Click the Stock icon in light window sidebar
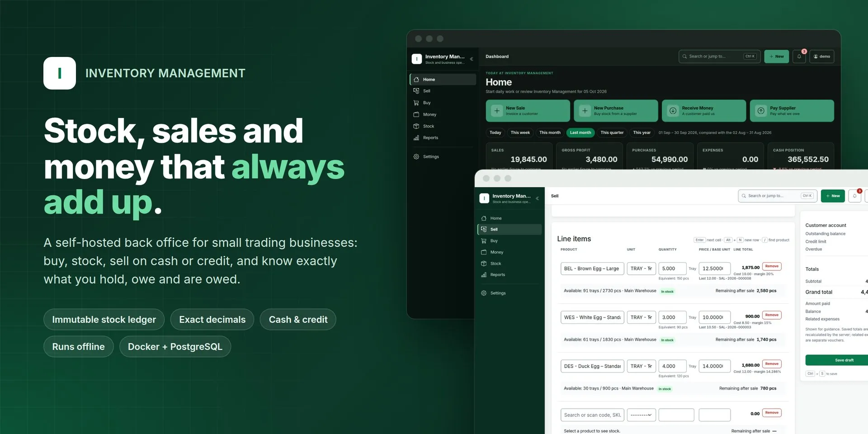Screen dimensions: 868x434 [484, 264]
